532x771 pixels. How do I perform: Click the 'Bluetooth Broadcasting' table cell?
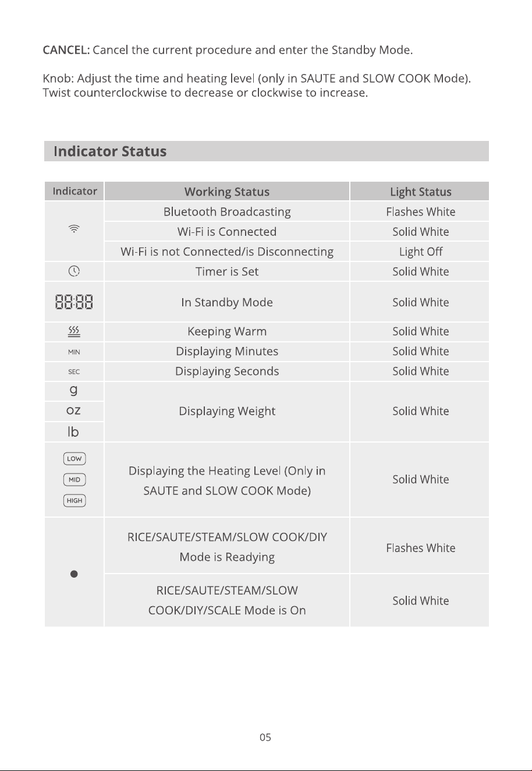click(227, 212)
